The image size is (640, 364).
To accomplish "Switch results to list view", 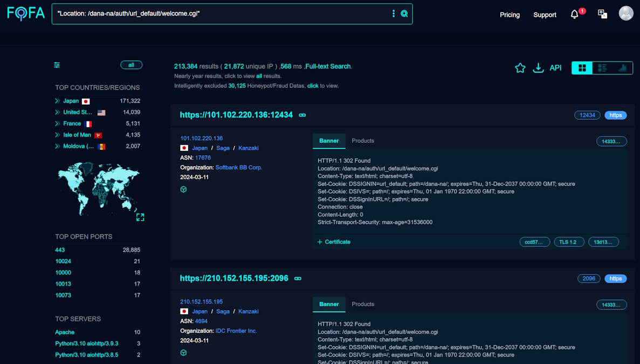I will tap(602, 67).
